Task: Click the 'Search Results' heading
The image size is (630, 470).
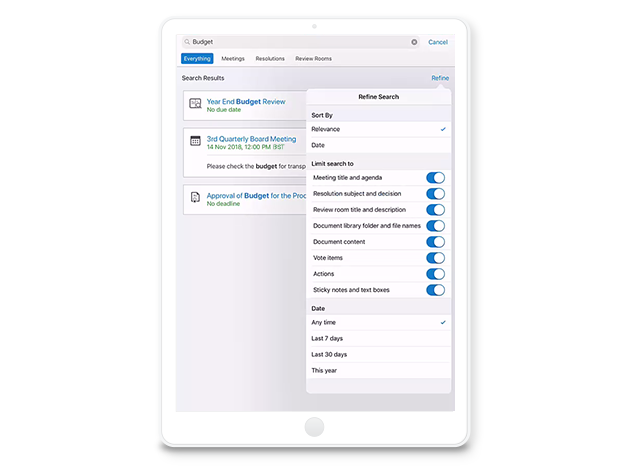Action: click(x=203, y=78)
